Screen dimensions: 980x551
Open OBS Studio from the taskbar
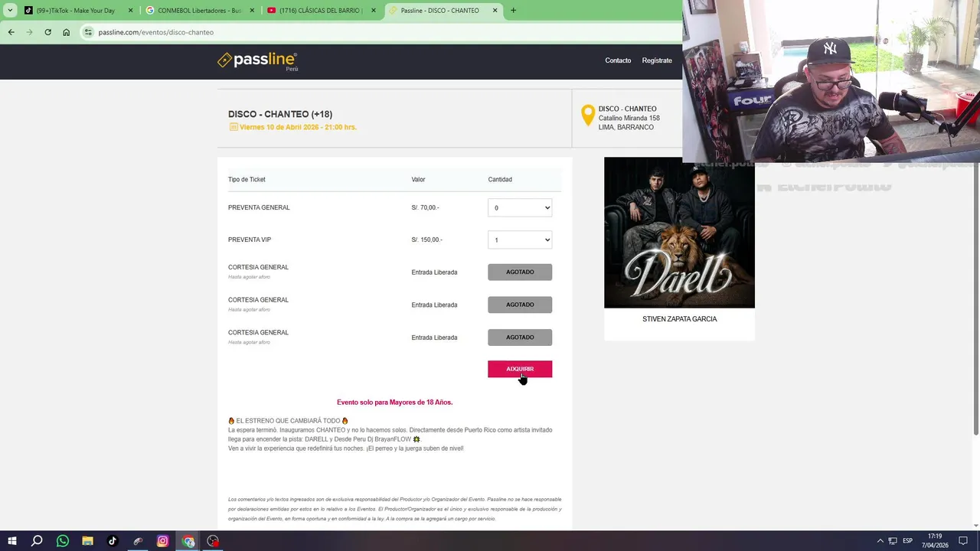213,541
